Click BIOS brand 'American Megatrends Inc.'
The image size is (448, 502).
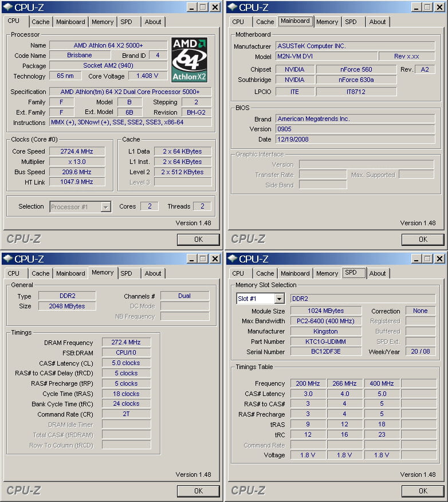355,119
